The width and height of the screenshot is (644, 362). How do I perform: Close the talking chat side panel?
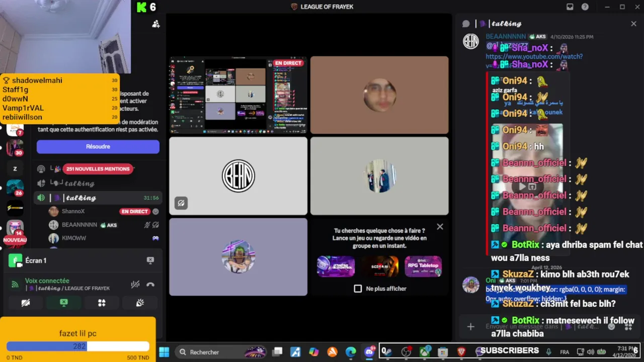[633, 24]
